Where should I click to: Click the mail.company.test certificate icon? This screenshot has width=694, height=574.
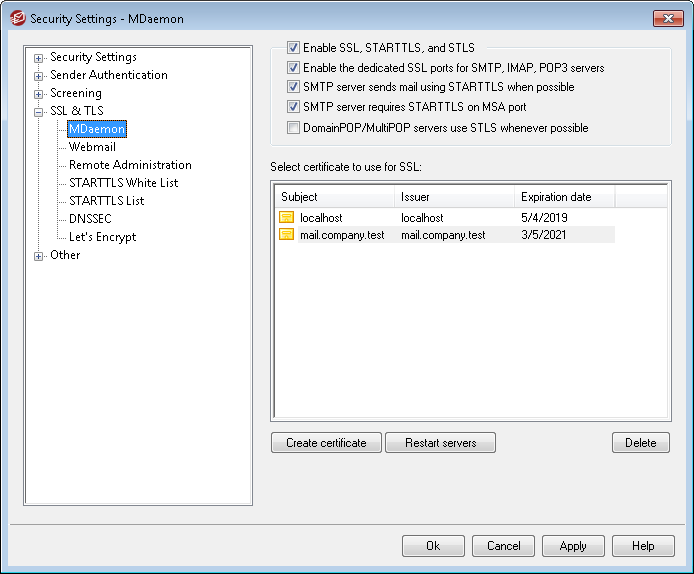pyautogui.click(x=286, y=235)
